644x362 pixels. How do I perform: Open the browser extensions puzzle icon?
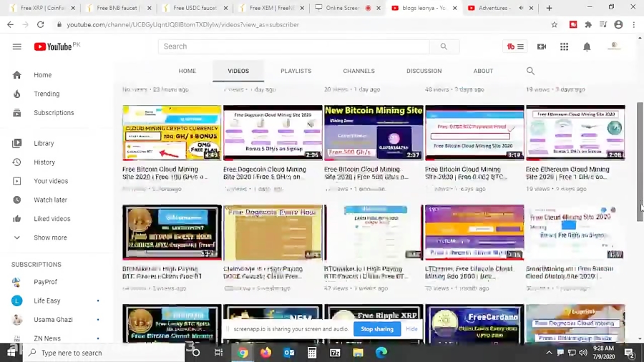tap(588, 24)
